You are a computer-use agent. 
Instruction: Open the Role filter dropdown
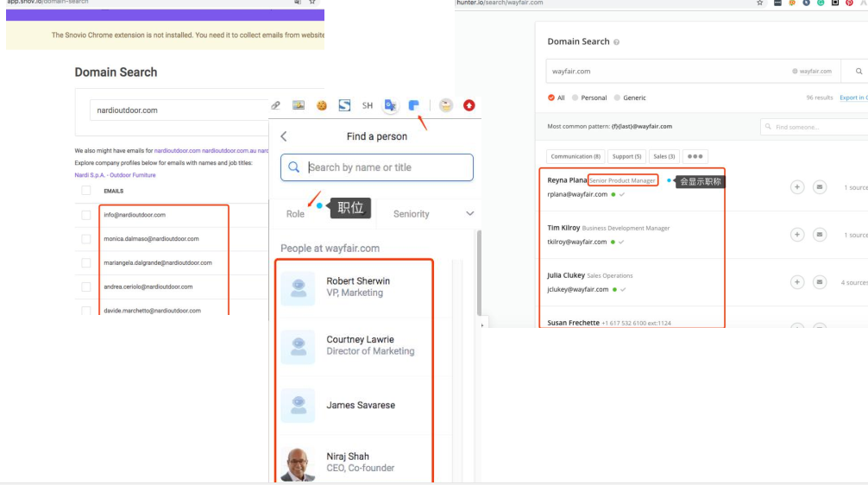(x=296, y=213)
